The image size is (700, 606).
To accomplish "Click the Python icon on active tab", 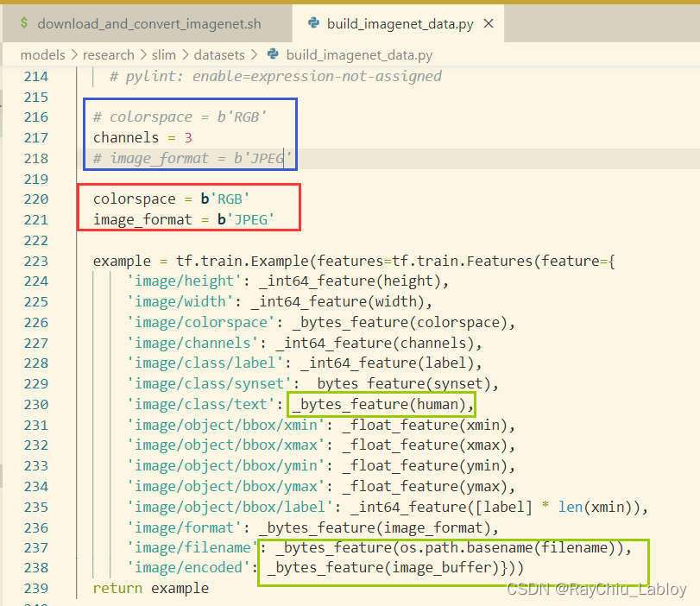I will 314,23.
